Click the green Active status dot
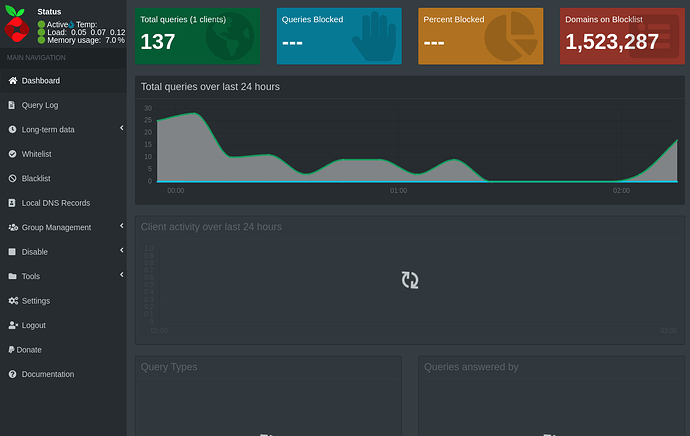This screenshot has height=436, width=690. click(x=41, y=24)
